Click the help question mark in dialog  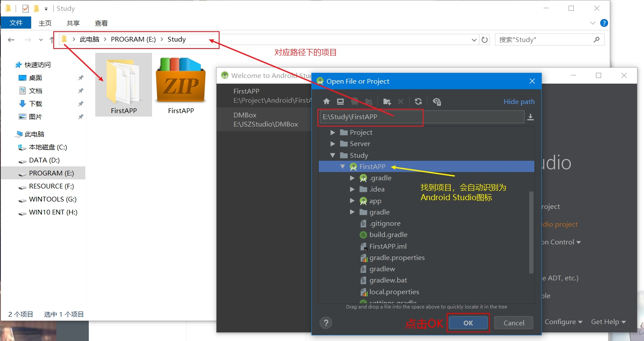(326, 323)
